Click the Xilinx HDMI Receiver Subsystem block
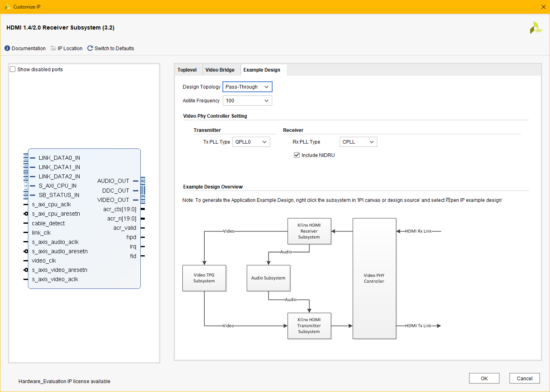550x392 pixels. [x=309, y=231]
